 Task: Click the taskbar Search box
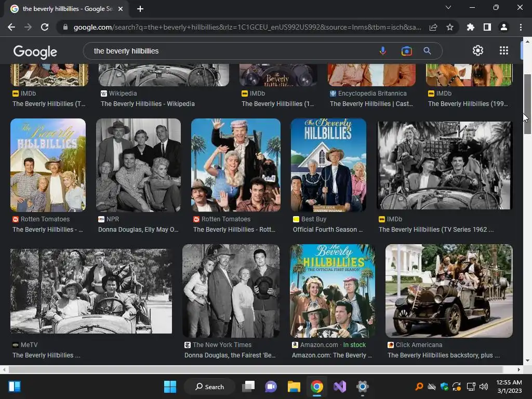(x=209, y=387)
